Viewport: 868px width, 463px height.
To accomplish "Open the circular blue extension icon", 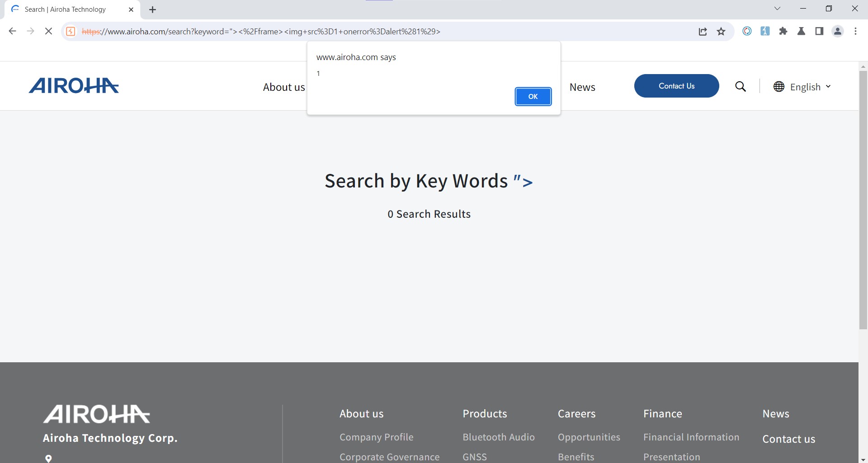I will coord(747,31).
